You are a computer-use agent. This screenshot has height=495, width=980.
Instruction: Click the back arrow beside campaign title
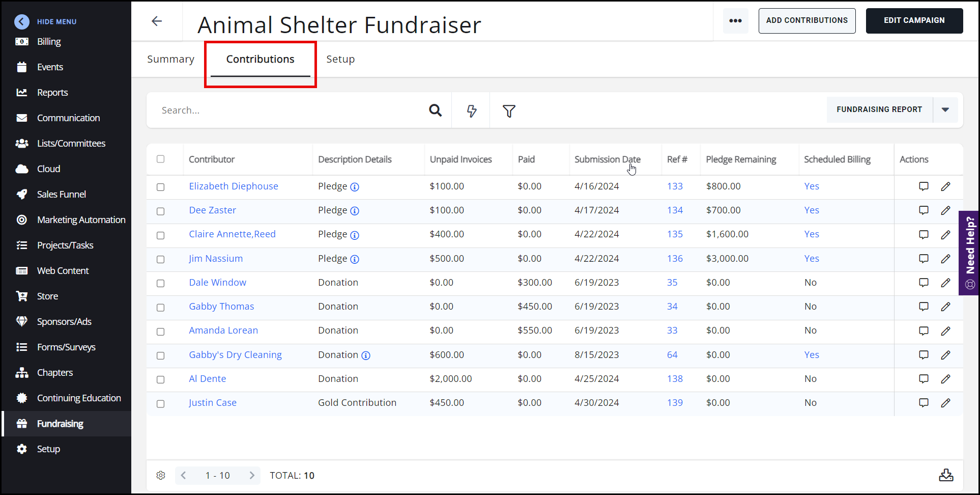[157, 21]
